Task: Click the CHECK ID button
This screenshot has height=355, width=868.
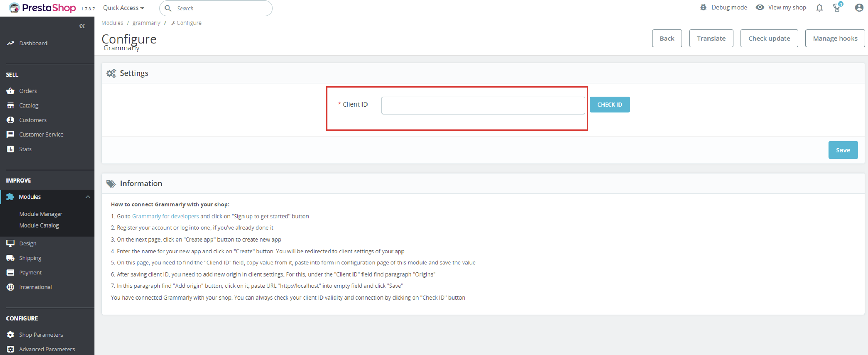Action: pyautogui.click(x=610, y=104)
